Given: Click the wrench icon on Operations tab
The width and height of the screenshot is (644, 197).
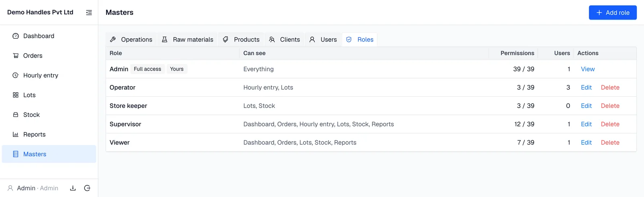Looking at the screenshot, I should [x=113, y=39].
